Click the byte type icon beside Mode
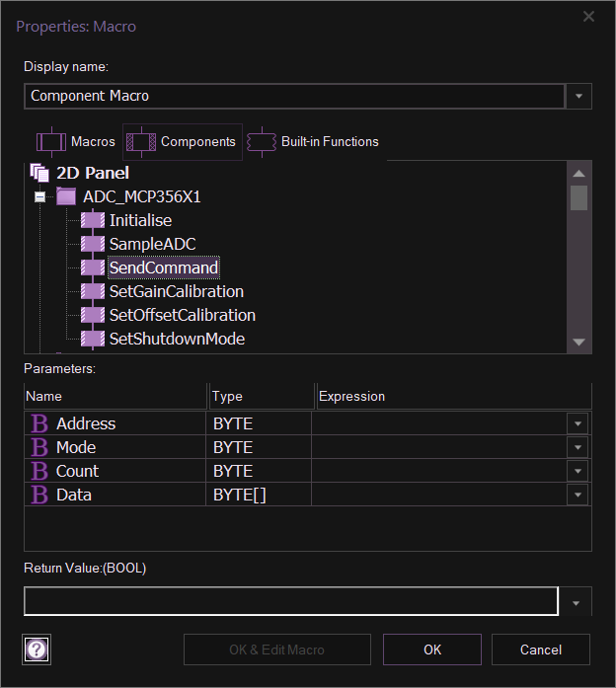The height and width of the screenshot is (688, 616). 39,447
